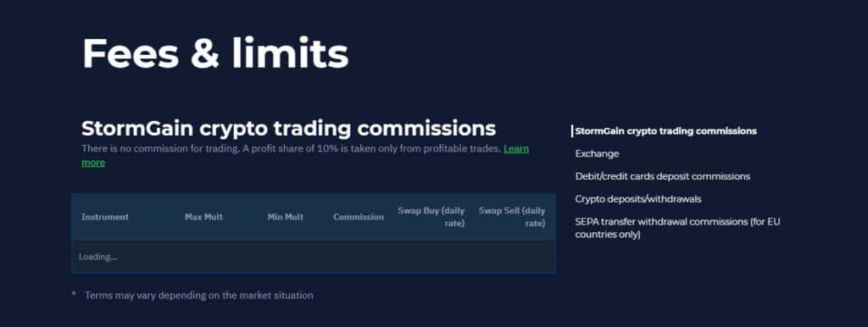Go to Debit/credit cards deposit commissions
Screen dimensions: 868x327
coord(663,176)
